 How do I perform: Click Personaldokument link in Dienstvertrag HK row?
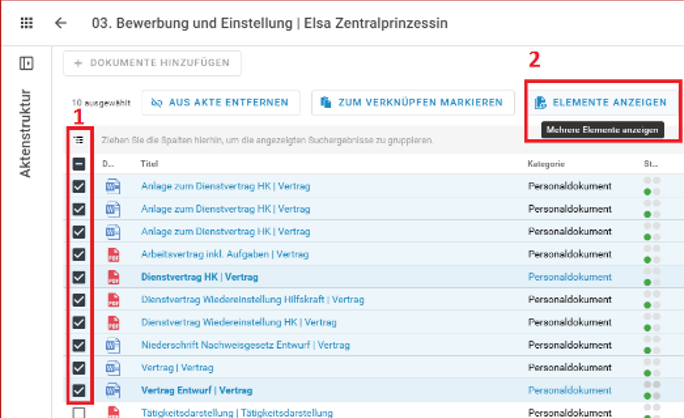[x=570, y=277]
